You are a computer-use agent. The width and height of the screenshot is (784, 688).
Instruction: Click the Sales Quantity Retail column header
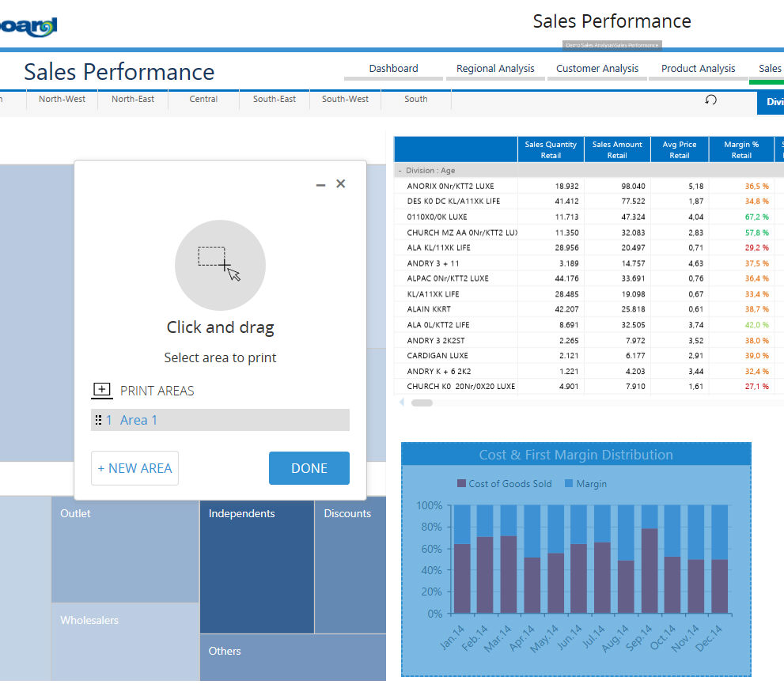click(551, 149)
